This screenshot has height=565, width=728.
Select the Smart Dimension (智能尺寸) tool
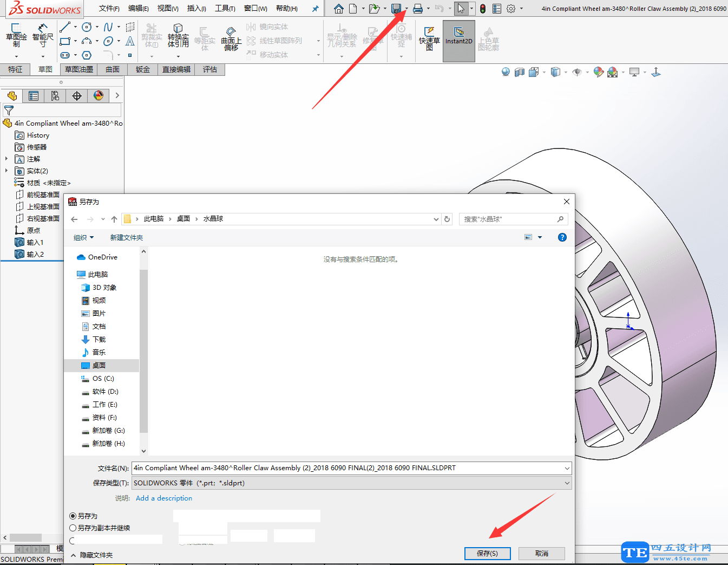point(43,36)
